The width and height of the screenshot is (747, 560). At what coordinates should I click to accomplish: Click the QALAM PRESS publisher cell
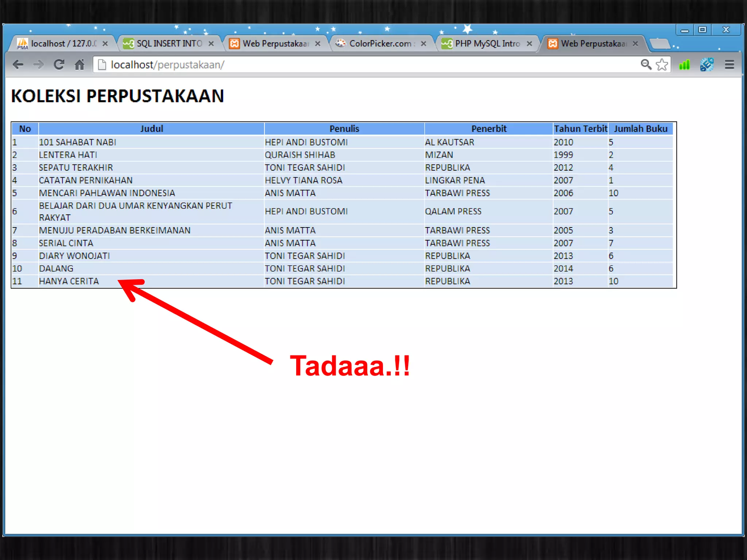point(489,211)
